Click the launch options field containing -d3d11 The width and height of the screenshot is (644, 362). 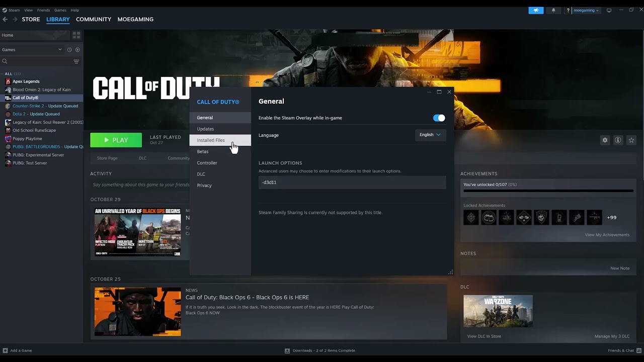coord(352,183)
